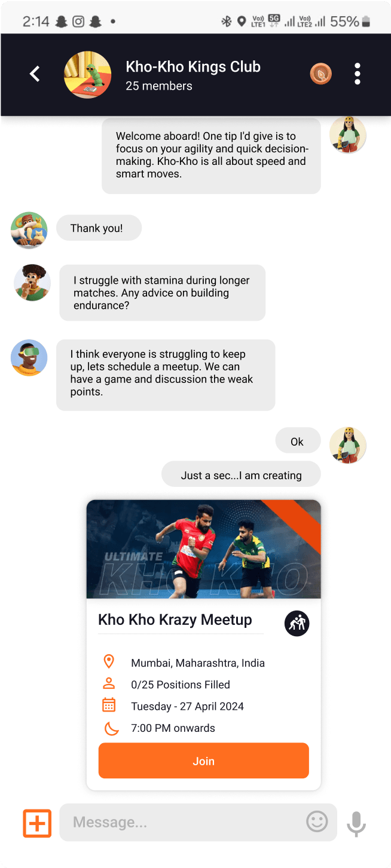Tap the microphone voice message icon
The height and width of the screenshot is (868, 391).
(x=356, y=824)
